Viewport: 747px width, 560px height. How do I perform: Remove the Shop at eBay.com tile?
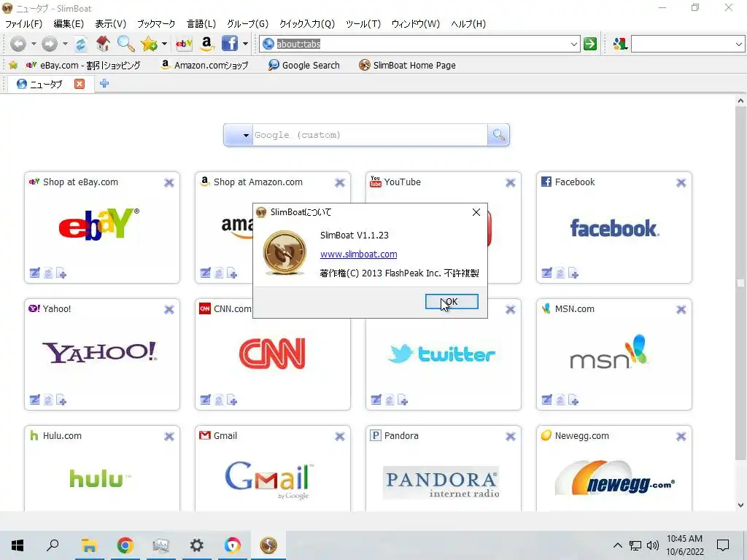(x=169, y=183)
